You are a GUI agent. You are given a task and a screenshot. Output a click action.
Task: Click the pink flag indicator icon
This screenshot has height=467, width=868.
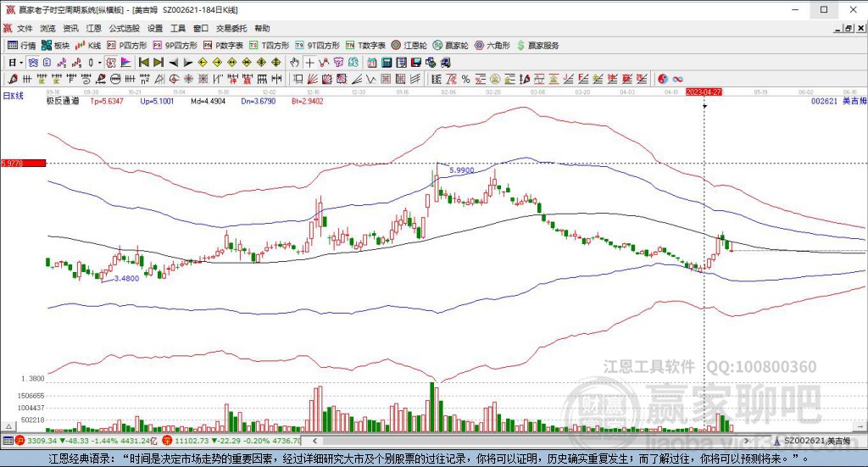(125, 63)
